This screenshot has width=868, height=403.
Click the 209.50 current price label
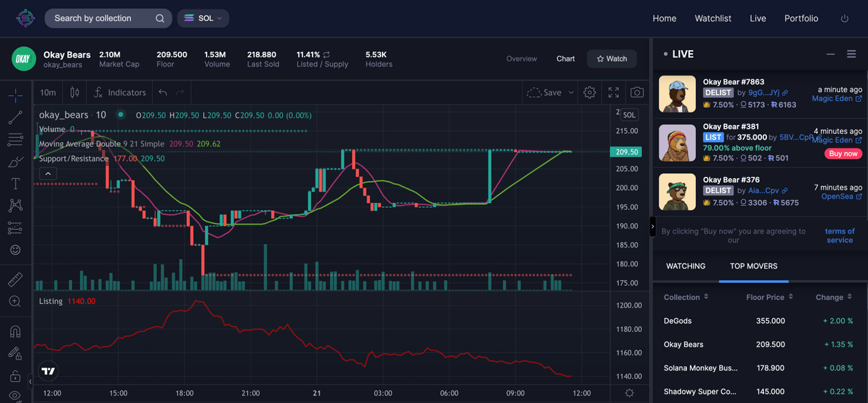point(625,152)
